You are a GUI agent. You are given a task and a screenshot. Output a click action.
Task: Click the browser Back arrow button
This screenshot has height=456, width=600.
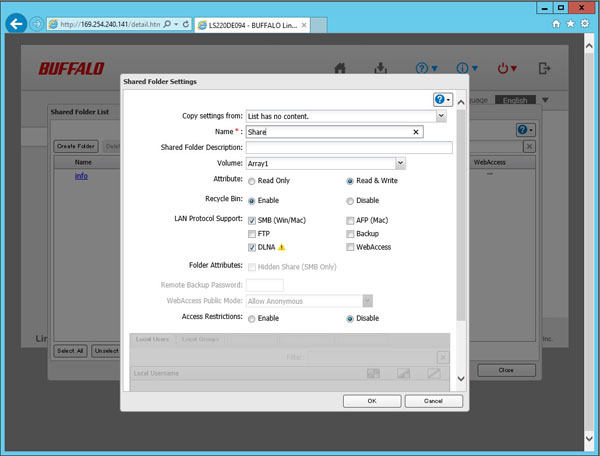16,24
